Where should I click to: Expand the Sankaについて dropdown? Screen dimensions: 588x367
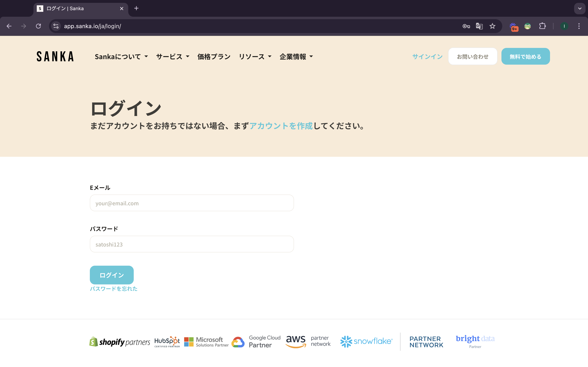pos(121,56)
